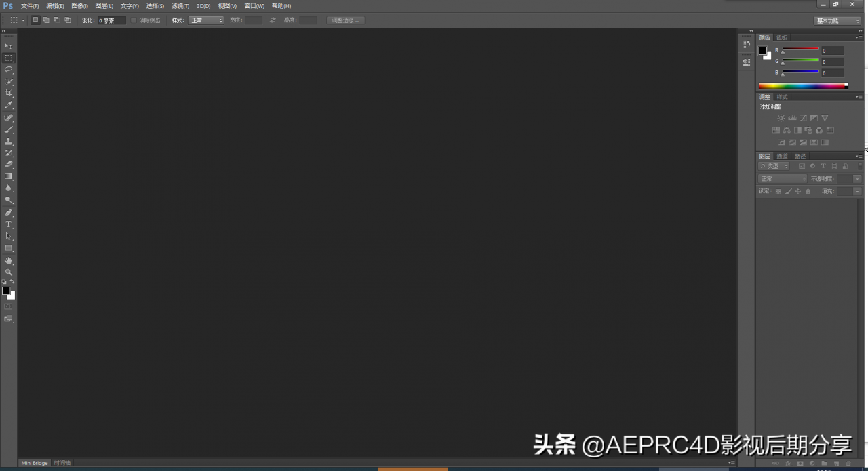
Task: Click the 调整边缘 refine edge button
Action: [345, 20]
